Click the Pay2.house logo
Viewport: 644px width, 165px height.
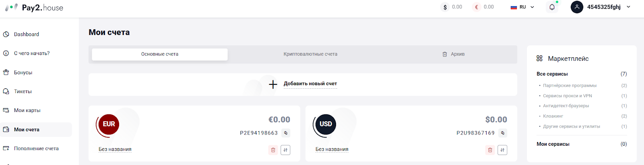pyautogui.click(x=34, y=8)
